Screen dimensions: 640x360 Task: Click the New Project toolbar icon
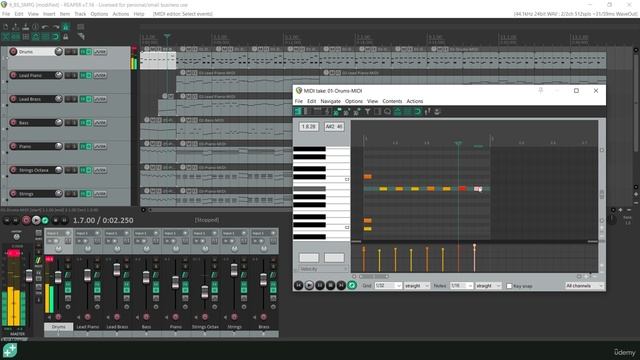click(6, 27)
